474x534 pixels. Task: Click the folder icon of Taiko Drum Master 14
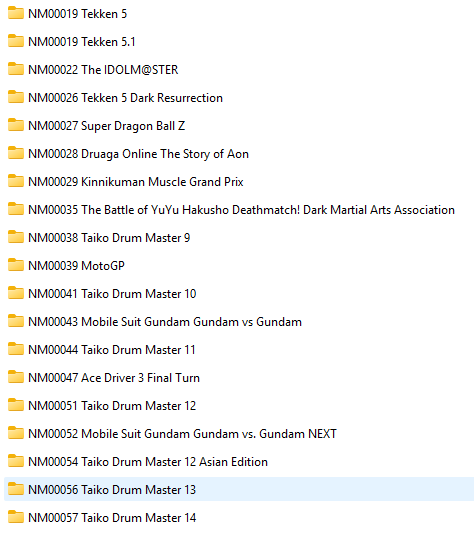(16, 517)
